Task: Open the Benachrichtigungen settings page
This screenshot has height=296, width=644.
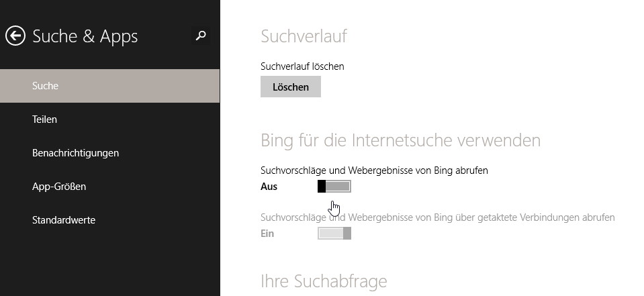Action: (x=109, y=153)
